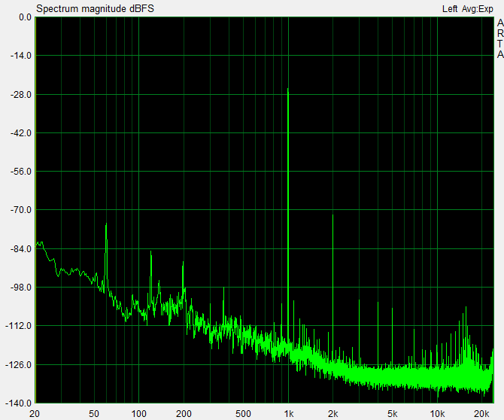504x420 pixels.
Task: Click the 'Left' channel label
Action: tap(450, 9)
